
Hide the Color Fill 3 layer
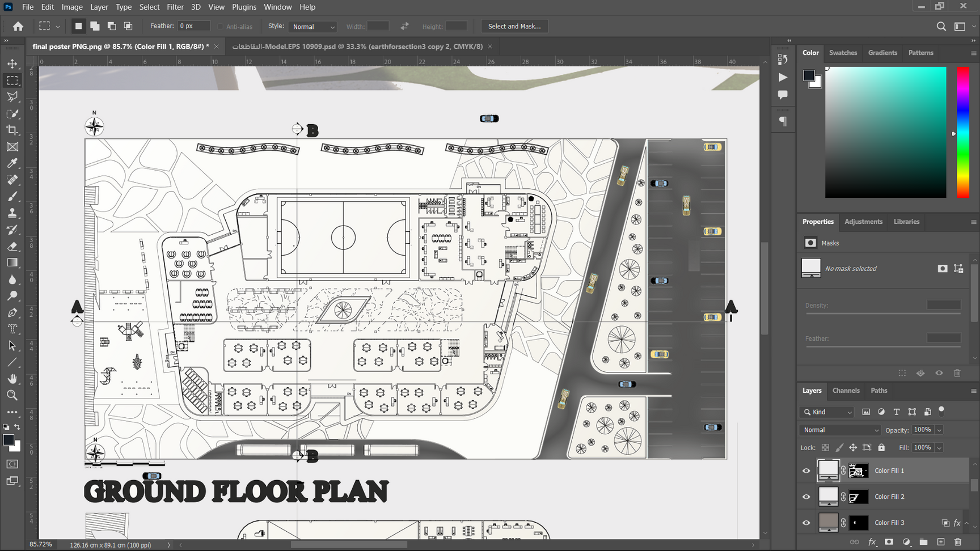806,523
